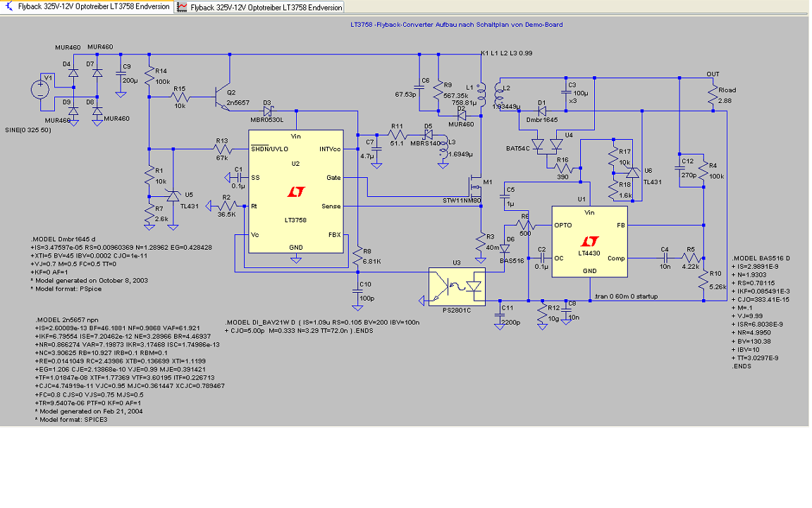The image size is (812, 508).
Task: Select the LT4430 block U1
Action: 589,241
